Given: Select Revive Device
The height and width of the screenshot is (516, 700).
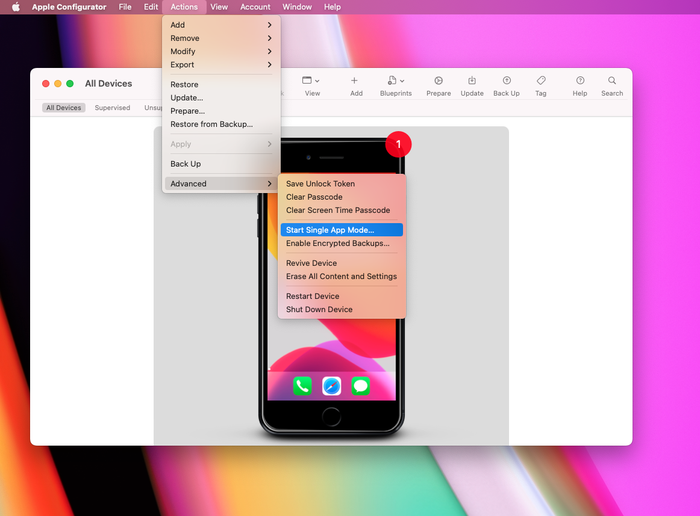Looking at the screenshot, I should point(342,263).
